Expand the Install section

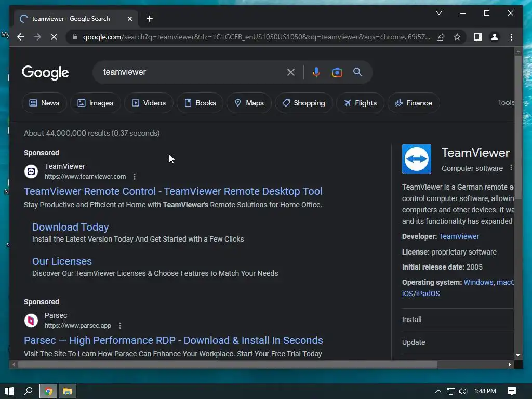[x=458, y=320]
